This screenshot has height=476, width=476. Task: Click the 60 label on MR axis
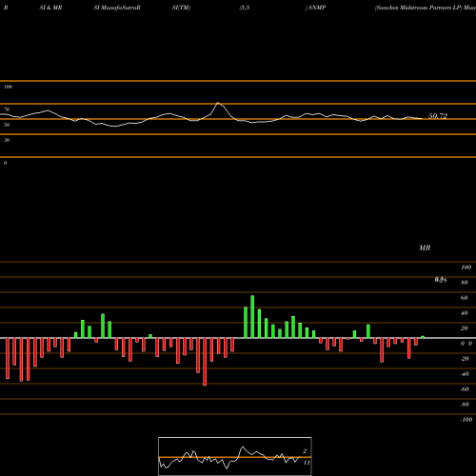click(x=464, y=298)
